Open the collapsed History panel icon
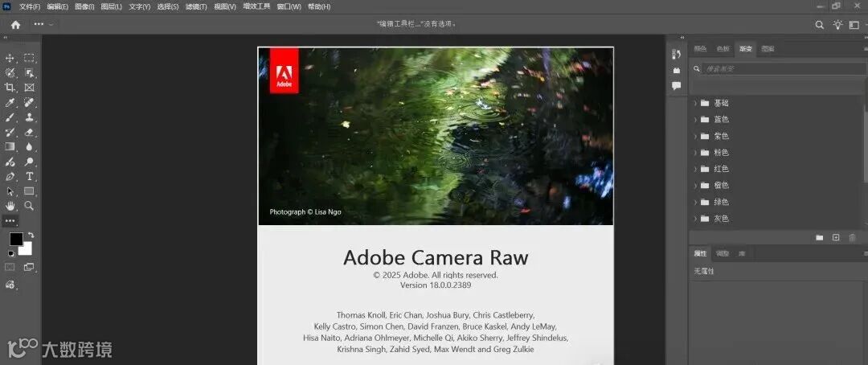This screenshot has height=365, width=868. click(676, 54)
